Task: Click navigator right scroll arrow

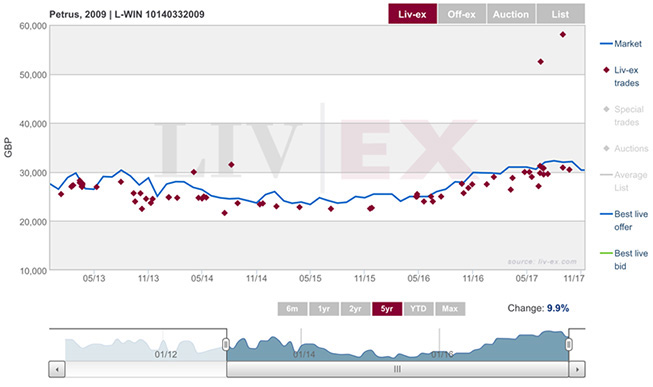Action: (577, 370)
